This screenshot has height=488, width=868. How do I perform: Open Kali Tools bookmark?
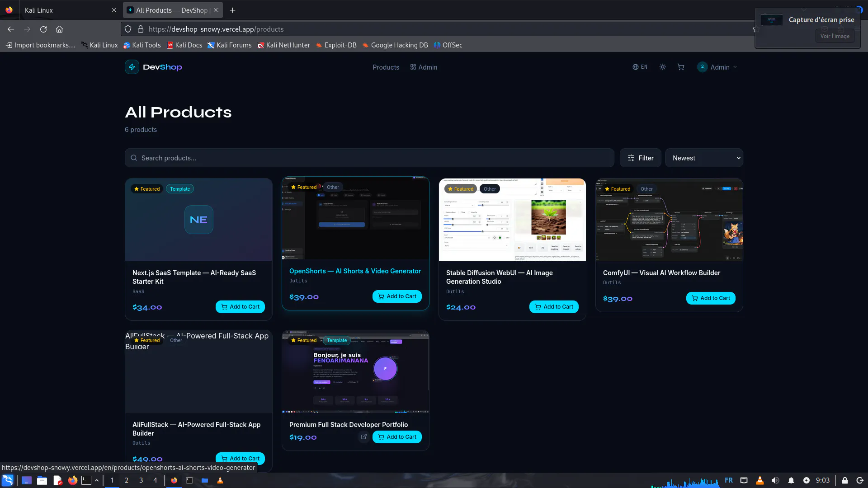pyautogui.click(x=142, y=45)
